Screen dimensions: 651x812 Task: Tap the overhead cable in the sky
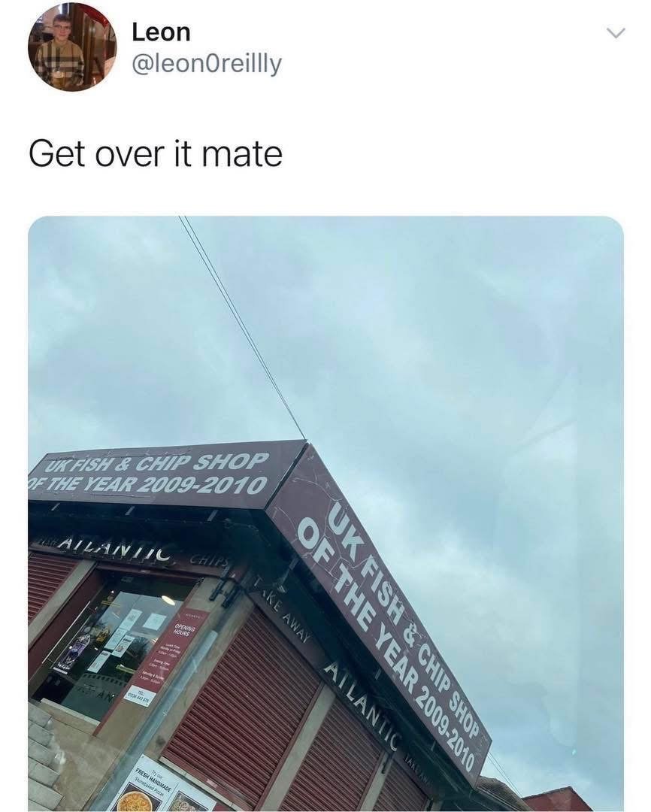click(242, 327)
